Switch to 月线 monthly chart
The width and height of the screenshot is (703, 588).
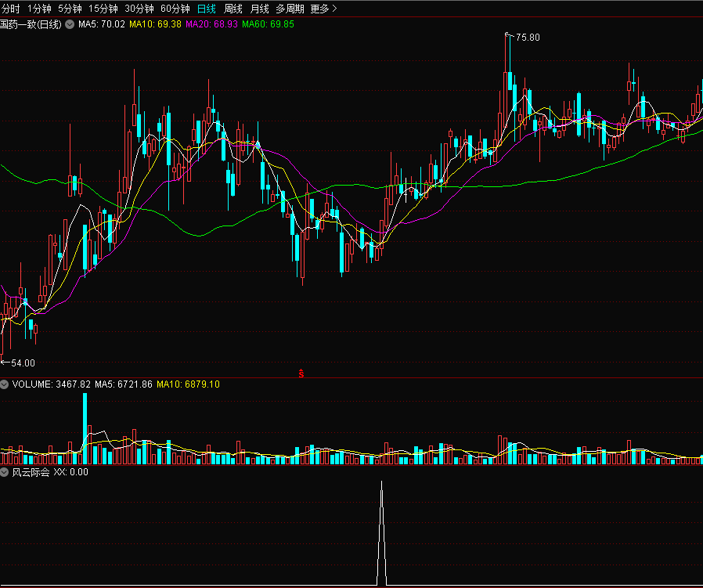click(260, 9)
